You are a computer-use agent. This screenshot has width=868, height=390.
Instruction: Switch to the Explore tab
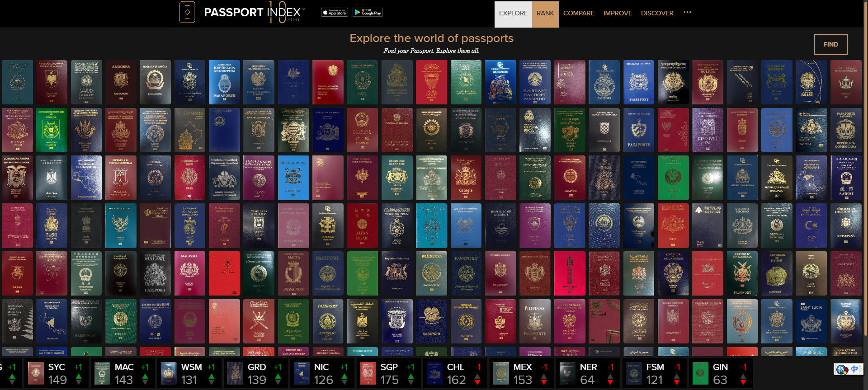click(x=513, y=14)
